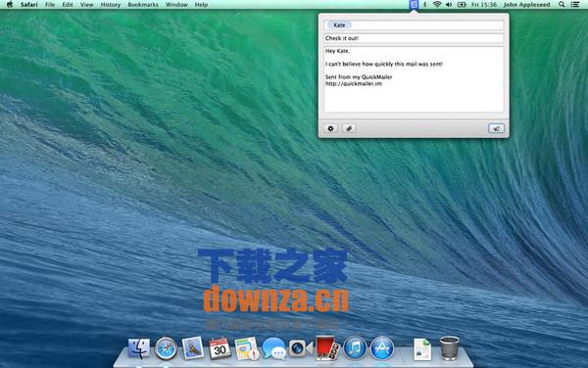Open App Store from the Dock
The width and height of the screenshot is (588, 368).
click(382, 348)
